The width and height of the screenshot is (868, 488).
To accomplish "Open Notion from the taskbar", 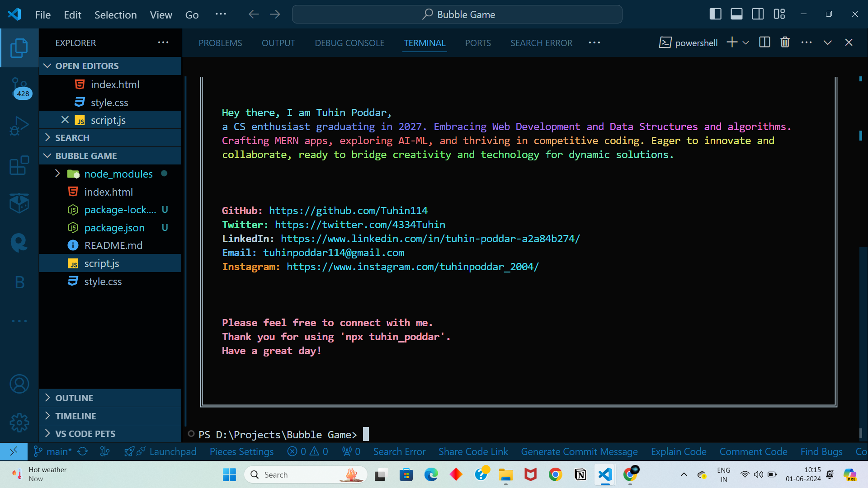I will (580, 474).
